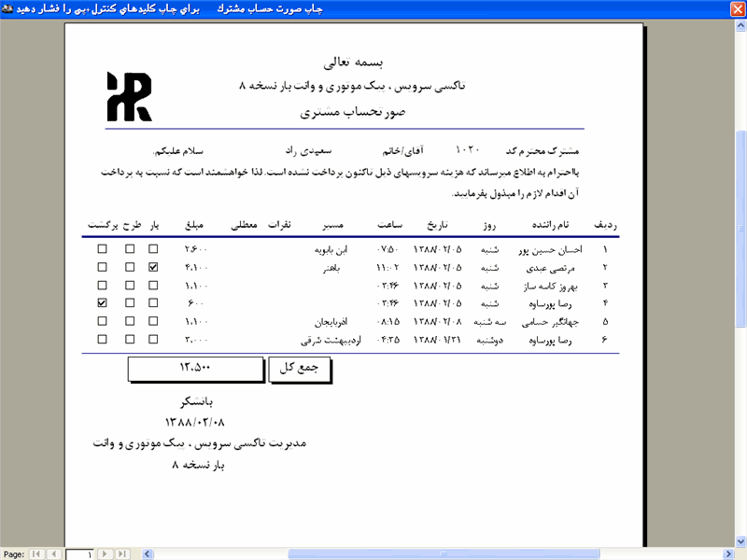Click the نام راننده column header
The image size is (747, 560).
550,225
